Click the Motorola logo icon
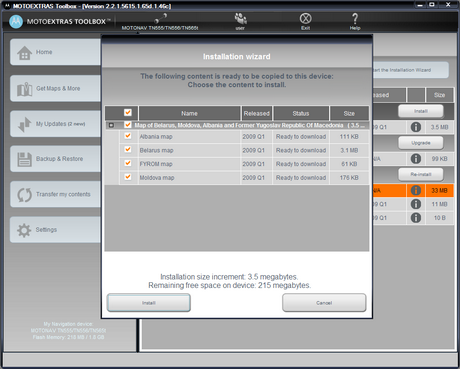This screenshot has height=369, width=460. pos(16,22)
